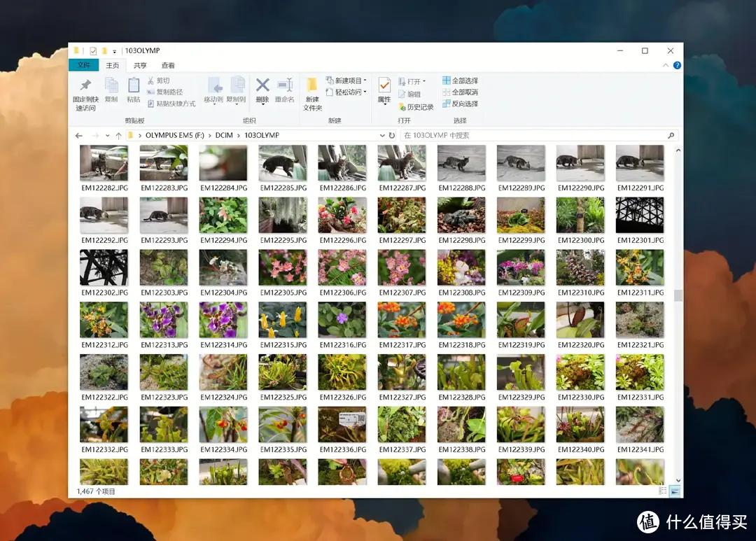Select the EM122305.JPG pink flower thumbnail
The height and width of the screenshot is (541, 756).
283,267
